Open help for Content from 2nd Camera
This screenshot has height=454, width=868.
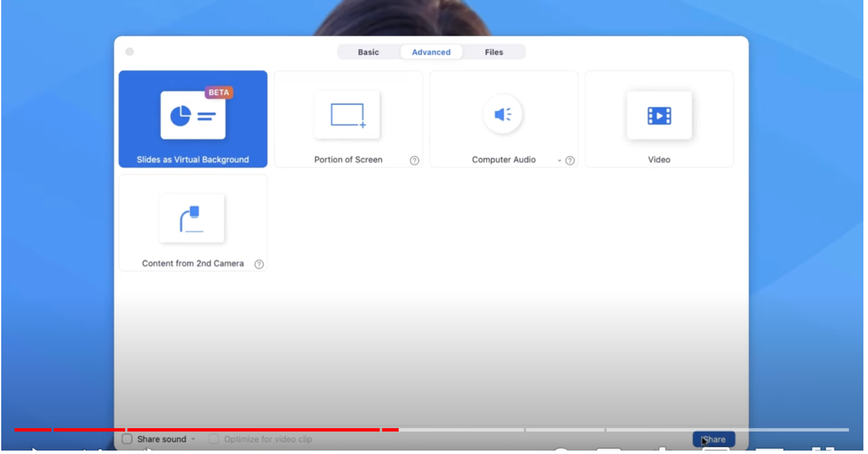click(x=259, y=264)
